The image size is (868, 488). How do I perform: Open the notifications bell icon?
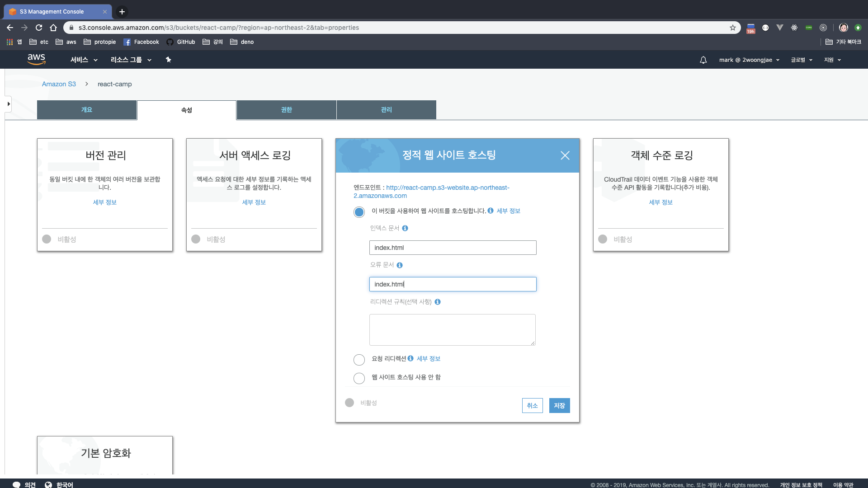[x=703, y=60]
